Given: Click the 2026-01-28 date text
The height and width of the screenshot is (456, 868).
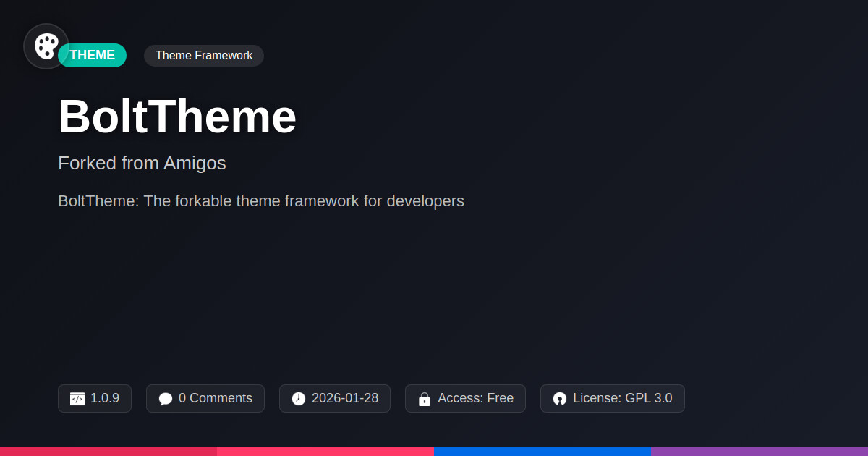Looking at the screenshot, I should 345,398.
